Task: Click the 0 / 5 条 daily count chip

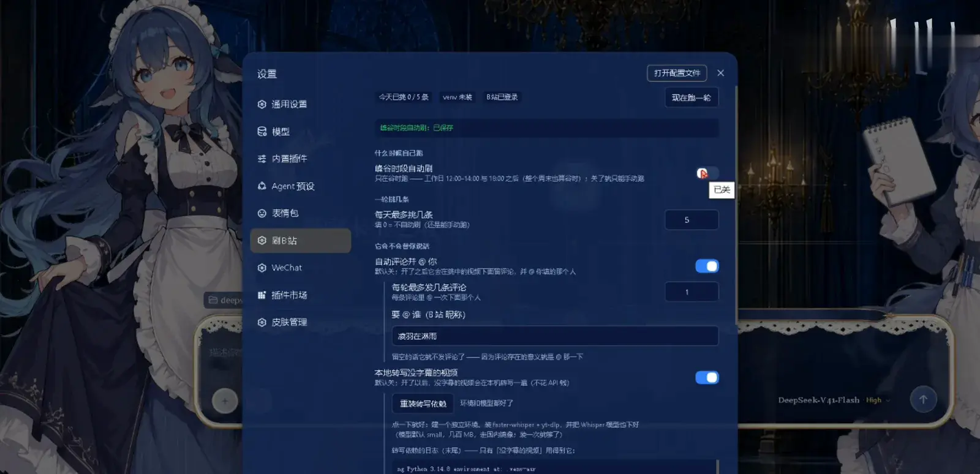Action: click(x=404, y=97)
